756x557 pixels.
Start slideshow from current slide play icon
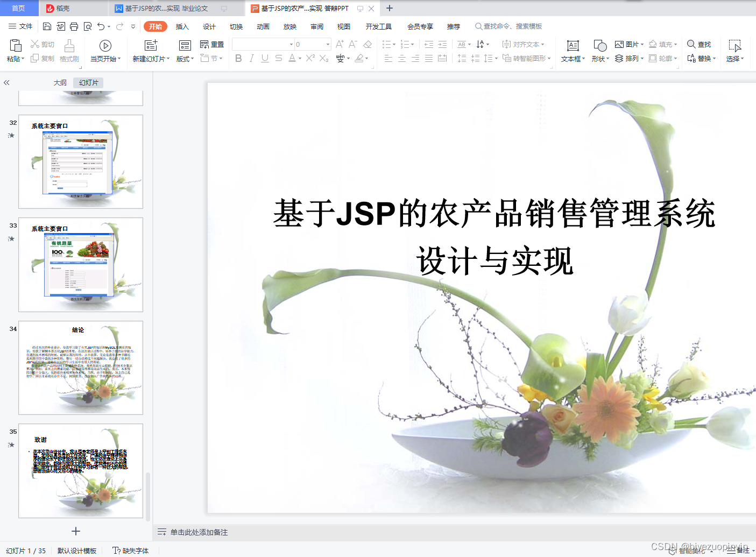coord(105,46)
